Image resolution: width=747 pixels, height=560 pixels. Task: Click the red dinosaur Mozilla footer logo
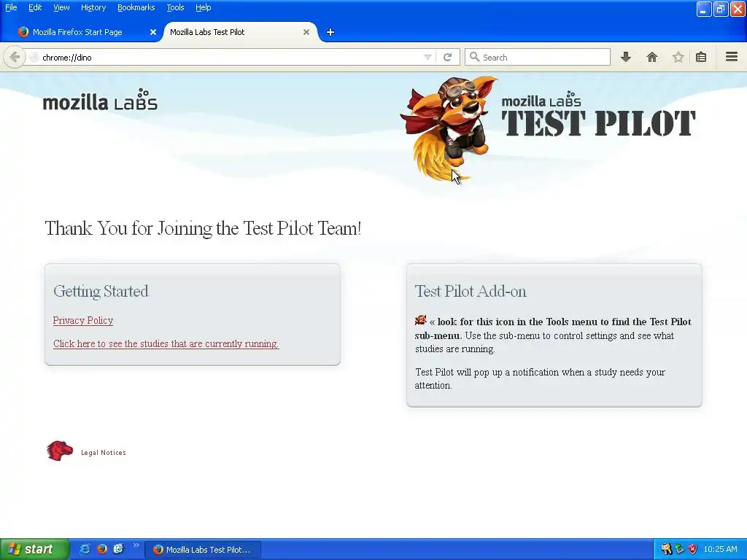pyautogui.click(x=60, y=451)
